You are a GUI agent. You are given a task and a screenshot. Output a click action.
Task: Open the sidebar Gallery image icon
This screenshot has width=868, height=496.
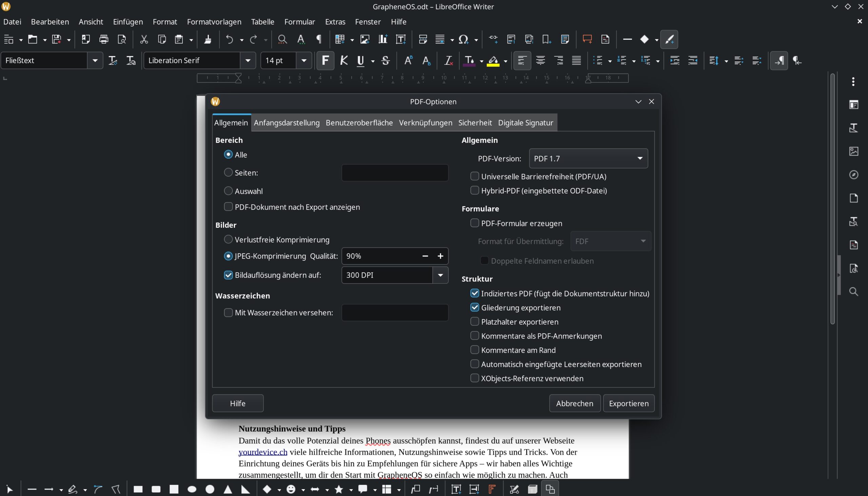click(853, 151)
